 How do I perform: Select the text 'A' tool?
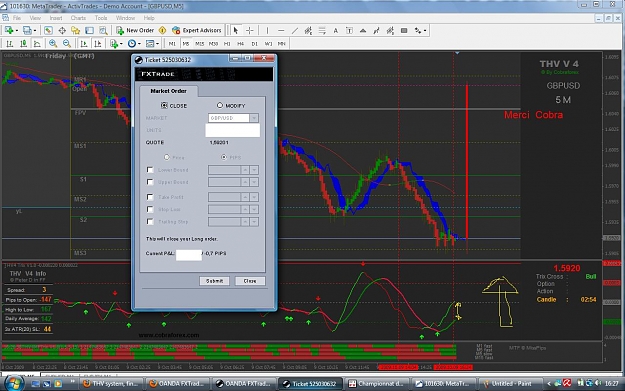pos(336,30)
